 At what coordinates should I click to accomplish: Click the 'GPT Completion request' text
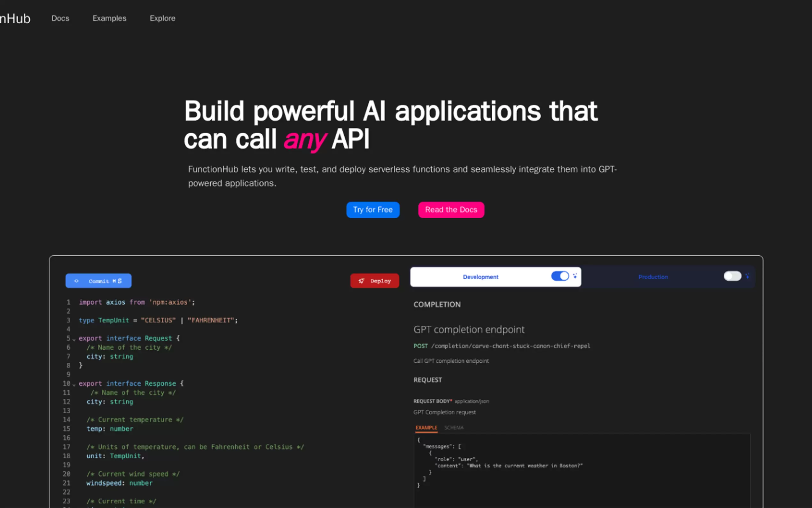(444, 412)
